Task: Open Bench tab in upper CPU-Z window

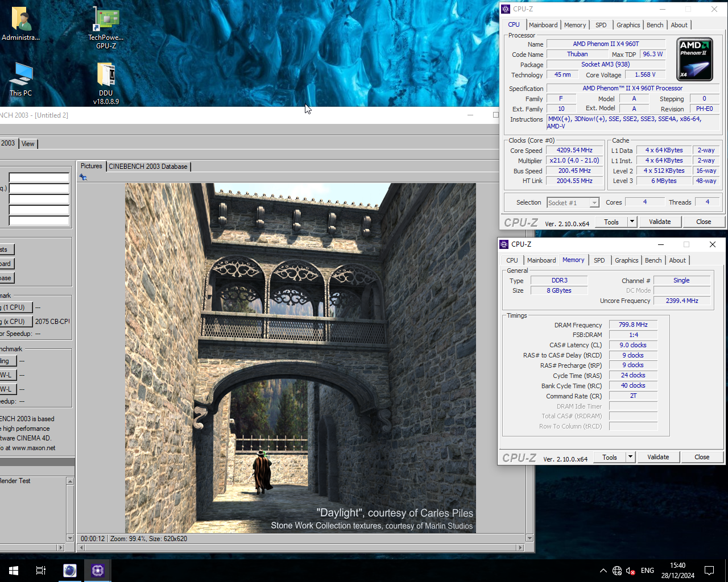Action: [655, 25]
